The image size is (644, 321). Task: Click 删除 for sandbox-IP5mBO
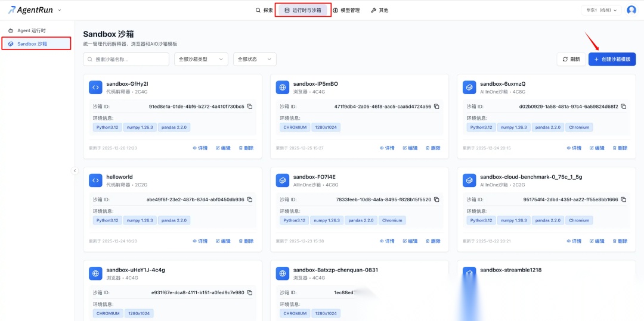[x=433, y=148]
